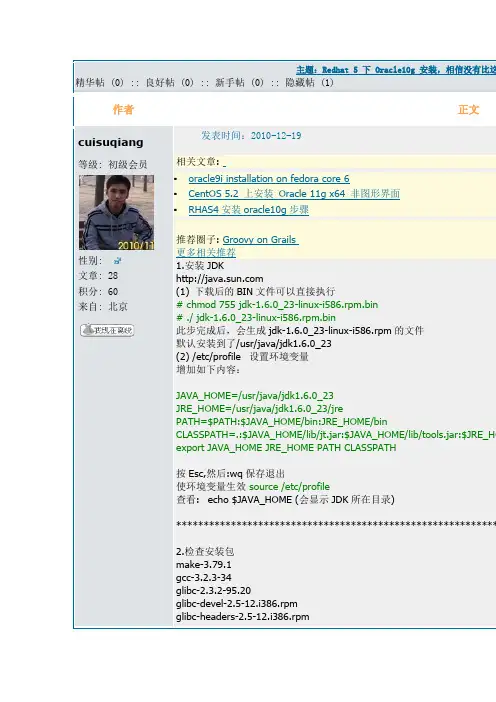Click the chmod 755 jdk command line
The image size is (496, 702).
(277, 304)
